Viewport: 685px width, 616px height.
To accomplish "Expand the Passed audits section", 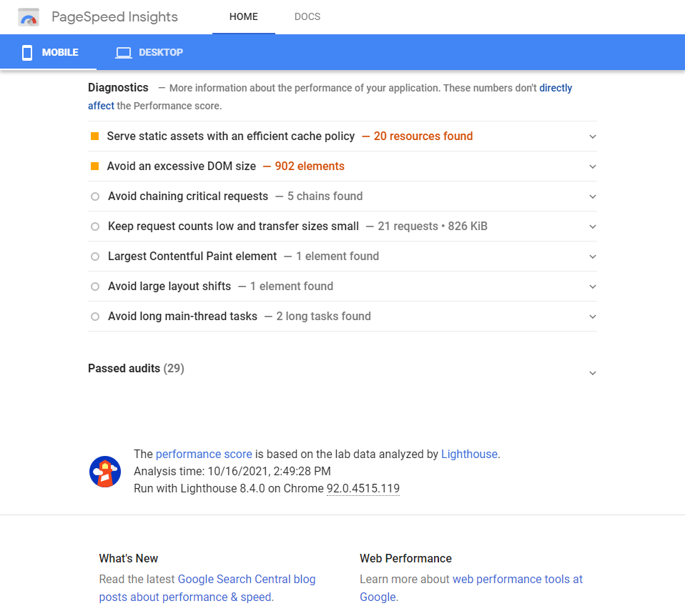I will [592, 373].
